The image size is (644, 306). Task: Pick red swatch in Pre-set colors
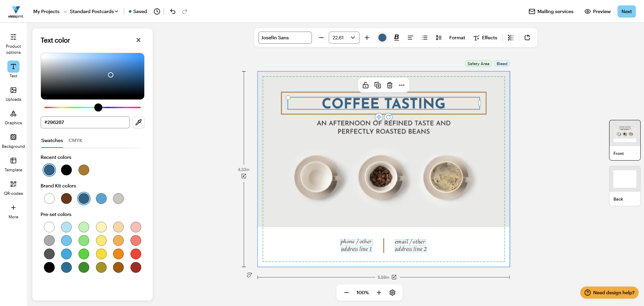click(x=136, y=254)
